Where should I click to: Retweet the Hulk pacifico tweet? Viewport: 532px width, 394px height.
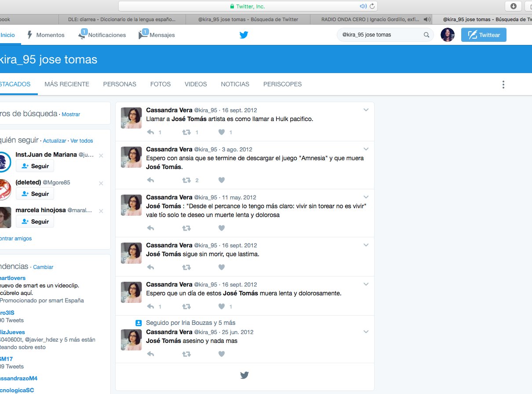point(186,132)
